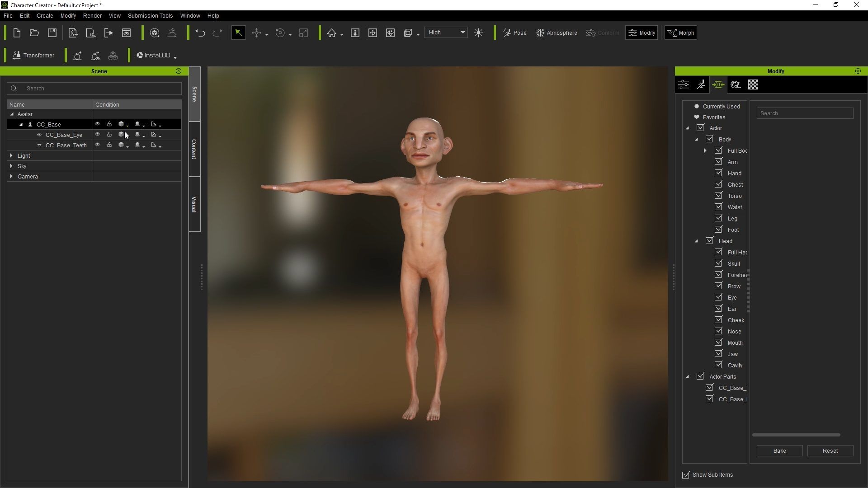868x488 pixels.
Task: Expand the Camera tree node
Action: (11, 176)
